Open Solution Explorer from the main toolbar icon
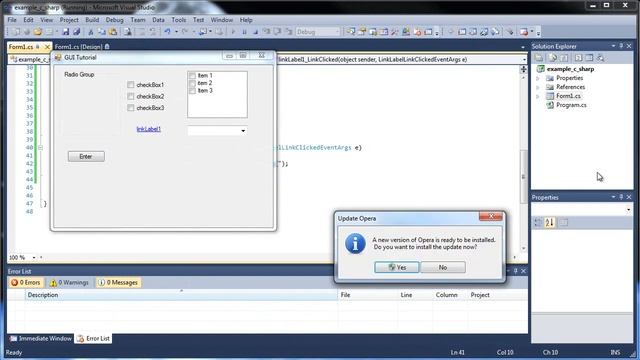This screenshot has height=360, width=640. coord(351,32)
